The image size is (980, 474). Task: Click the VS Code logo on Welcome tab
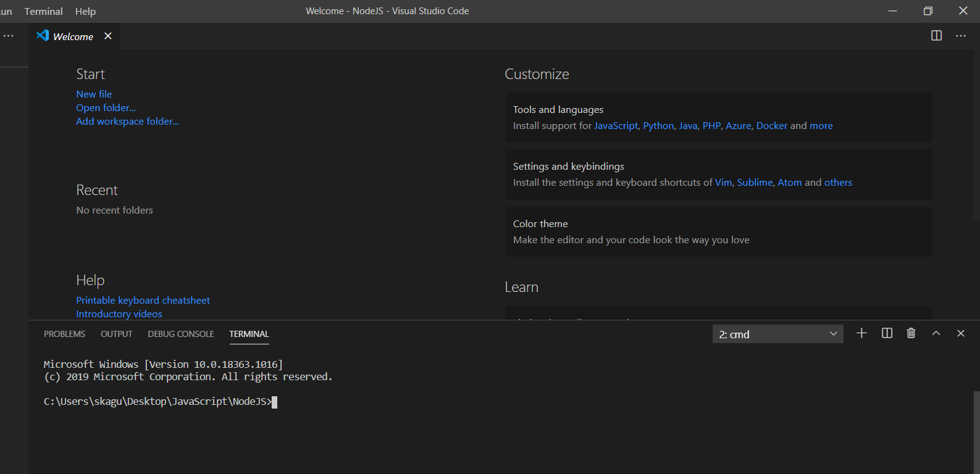[x=43, y=35]
